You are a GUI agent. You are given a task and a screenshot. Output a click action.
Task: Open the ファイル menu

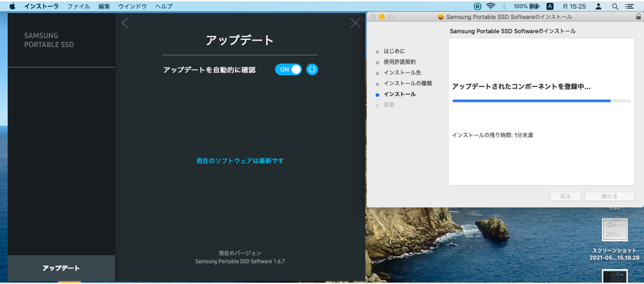79,6
